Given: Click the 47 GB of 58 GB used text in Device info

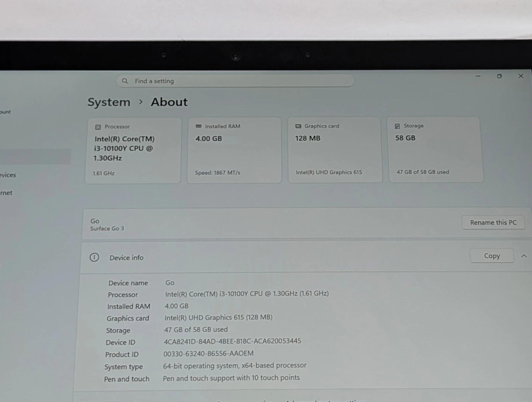Looking at the screenshot, I should pyautogui.click(x=196, y=330).
